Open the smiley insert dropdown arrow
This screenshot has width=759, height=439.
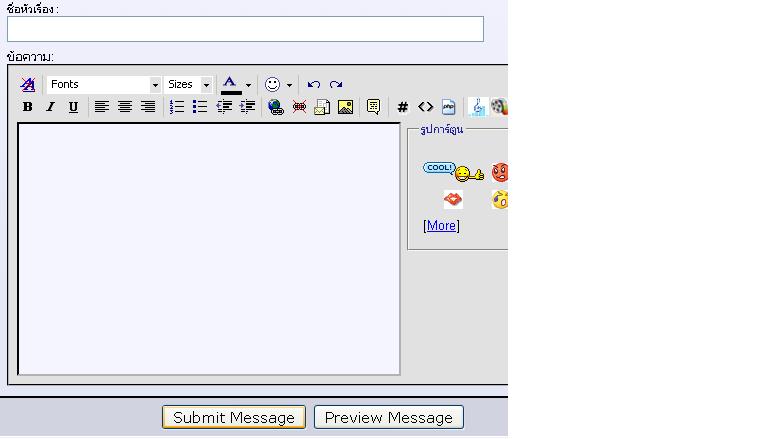coord(289,85)
